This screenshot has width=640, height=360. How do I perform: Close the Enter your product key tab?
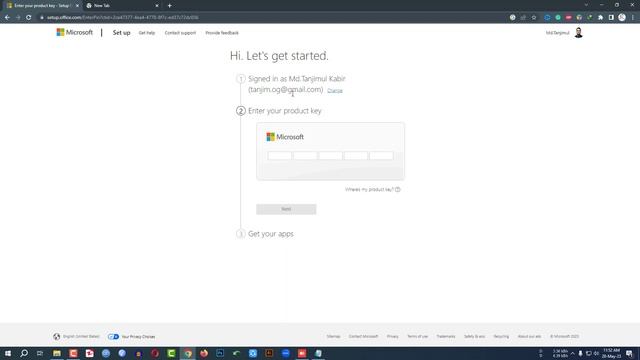coord(77,6)
